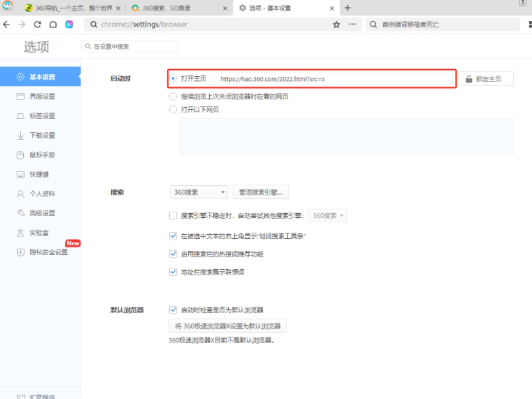Screen dimensions: 532x399
Task: Toggle 启用搜索栏的热搜词推荐功能 checkbox
Action: coord(173,254)
